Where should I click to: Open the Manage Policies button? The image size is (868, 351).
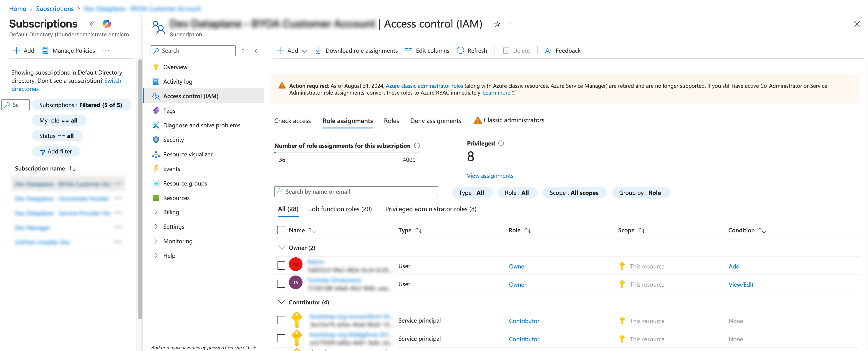pos(68,50)
